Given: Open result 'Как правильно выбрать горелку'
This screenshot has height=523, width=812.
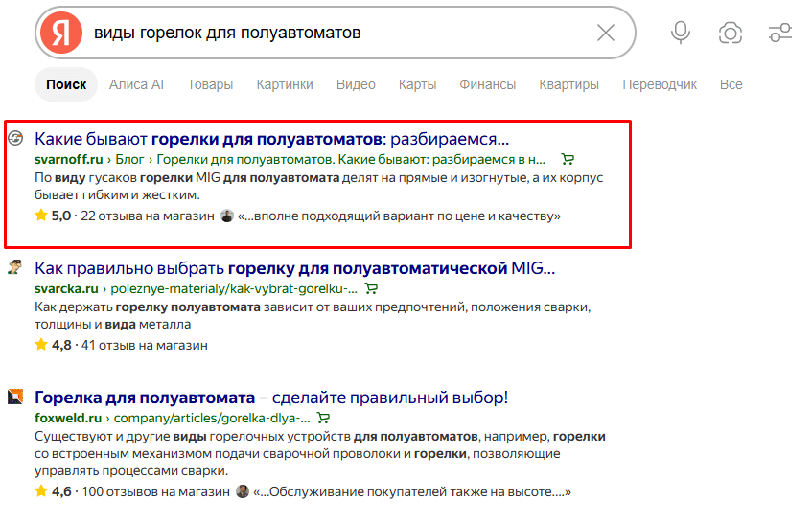Looking at the screenshot, I should (x=294, y=268).
